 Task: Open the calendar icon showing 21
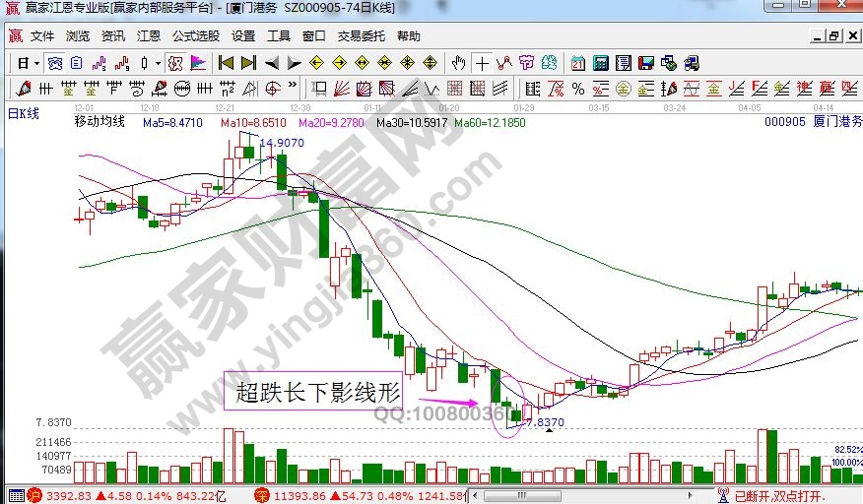(x=577, y=63)
